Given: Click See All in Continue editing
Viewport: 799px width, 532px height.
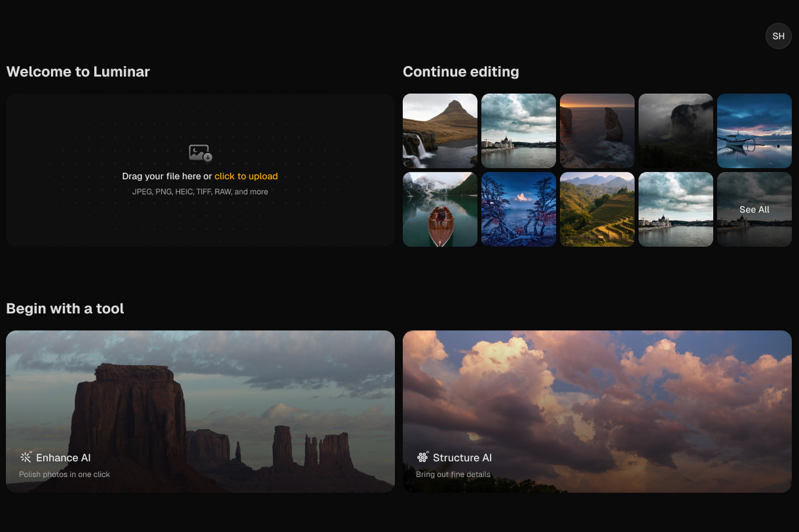Looking at the screenshot, I should (754, 209).
